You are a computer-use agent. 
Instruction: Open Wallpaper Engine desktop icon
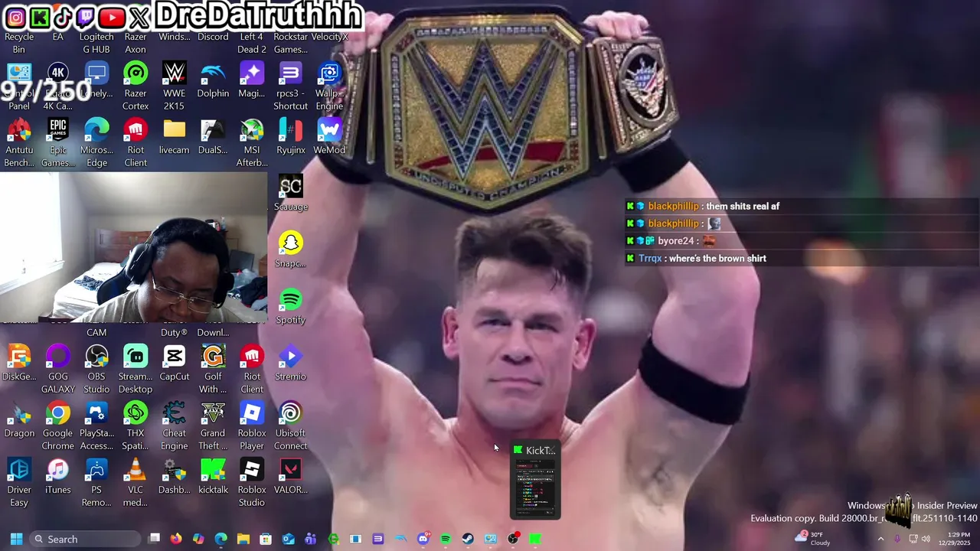coord(329,86)
